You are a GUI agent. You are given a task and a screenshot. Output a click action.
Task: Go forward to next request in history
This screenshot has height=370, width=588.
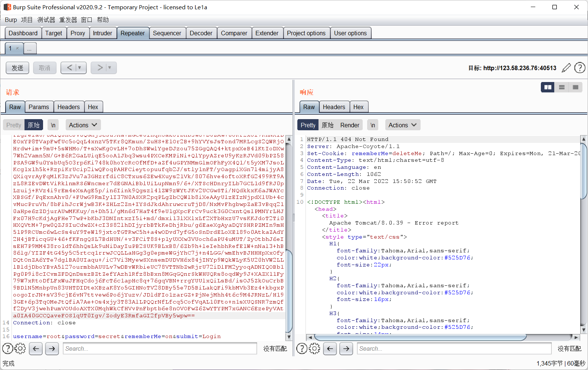(99, 68)
